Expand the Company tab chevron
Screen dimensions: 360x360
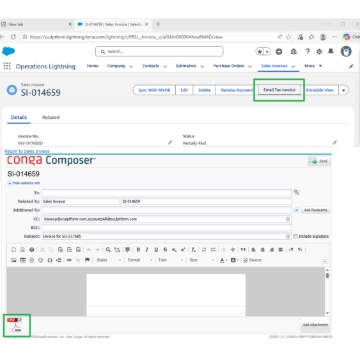(x=131, y=66)
